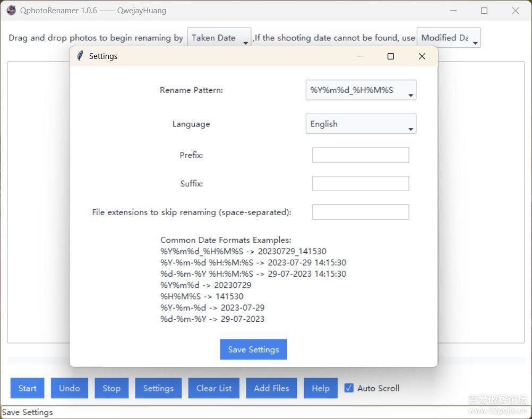Click the progress bar above the bottom buttons
This screenshot has width=532, height=419.
coord(265,360)
